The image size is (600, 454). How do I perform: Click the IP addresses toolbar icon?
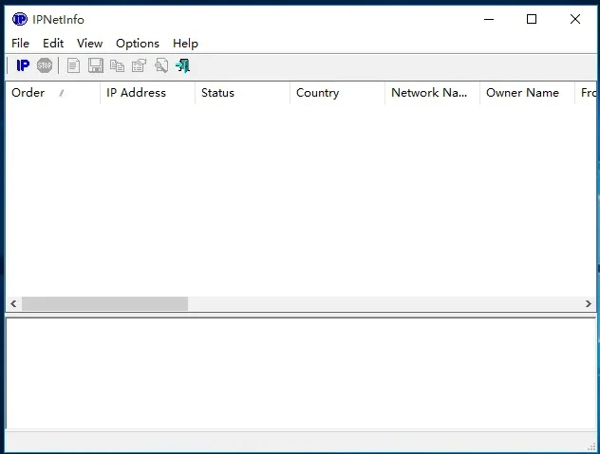click(22, 66)
